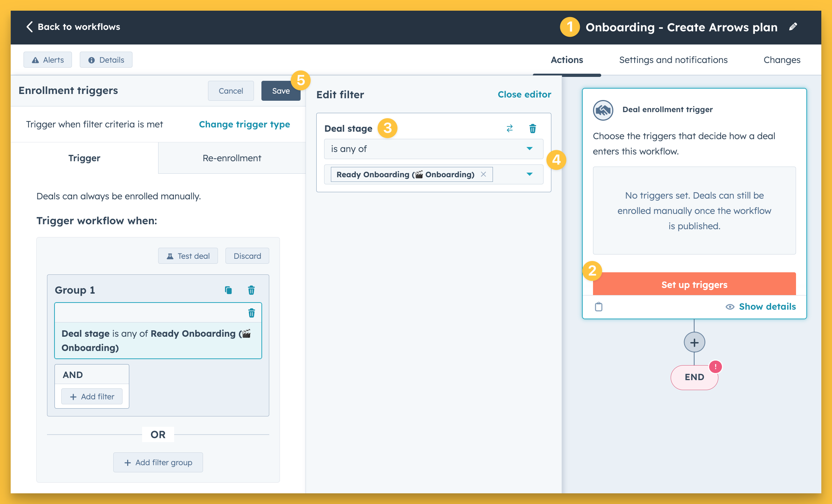This screenshot has width=832, height=504.
Task: Swap the Deal stage filter property
Action: tap(510, 128)
